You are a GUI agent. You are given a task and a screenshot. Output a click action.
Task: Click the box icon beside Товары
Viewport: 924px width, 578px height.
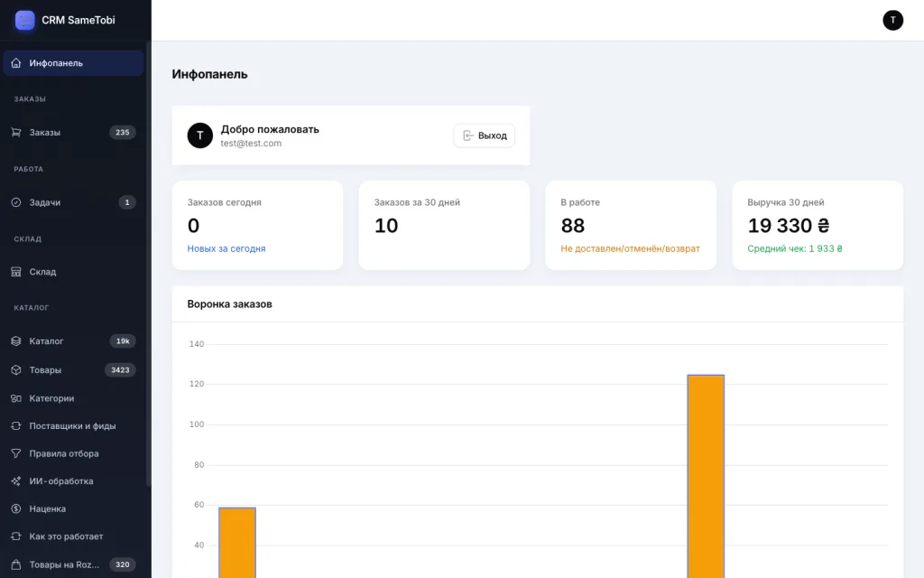pos(16,369)
